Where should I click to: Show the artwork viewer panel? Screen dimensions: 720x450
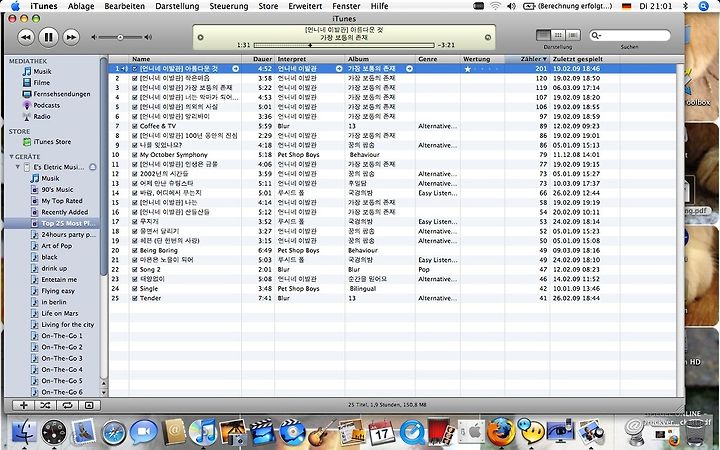pos(89,405)
